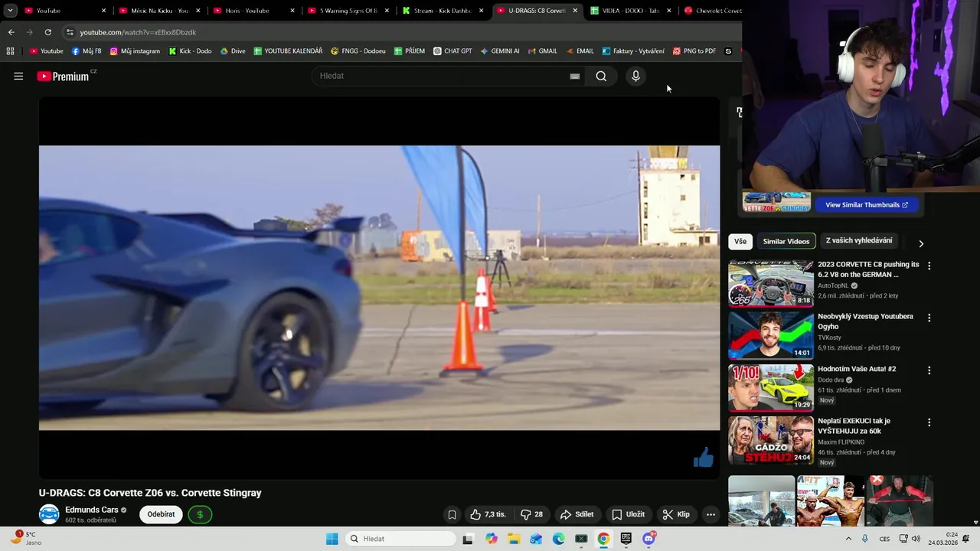Viewport: 980px width, 551px height.
Task: Click the green dollar sign icon
Action: 200,514
